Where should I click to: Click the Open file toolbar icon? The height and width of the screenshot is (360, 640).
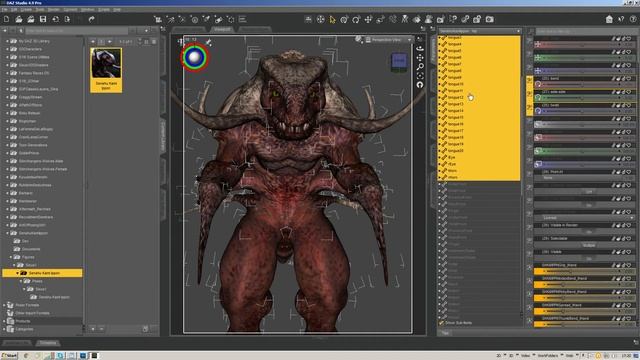click(19, 19)
